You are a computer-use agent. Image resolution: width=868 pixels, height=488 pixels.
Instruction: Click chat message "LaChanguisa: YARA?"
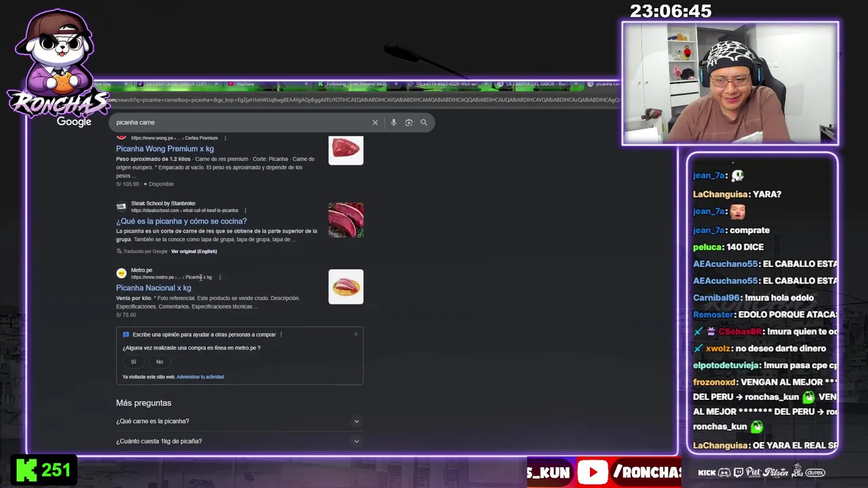point(737,195)
